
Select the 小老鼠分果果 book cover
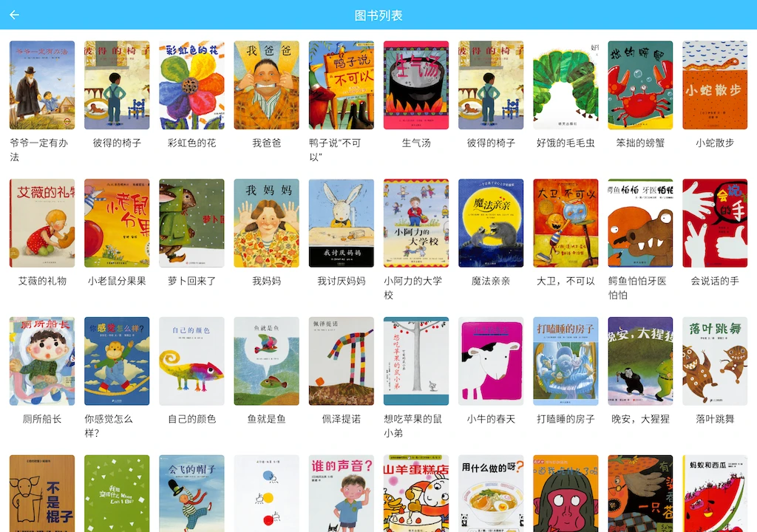tap(117, 223)
